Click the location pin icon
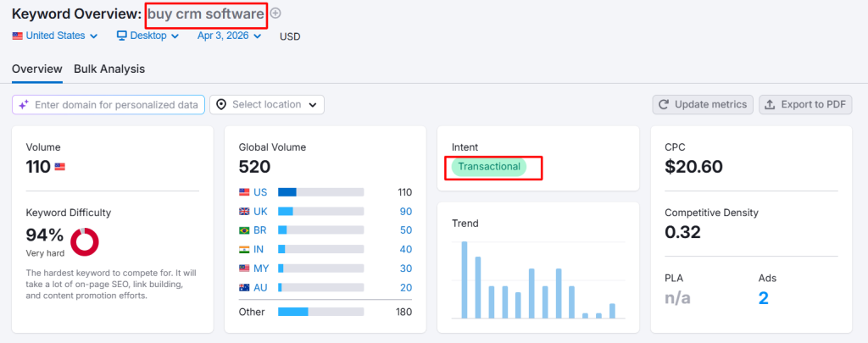 (221, 104)
